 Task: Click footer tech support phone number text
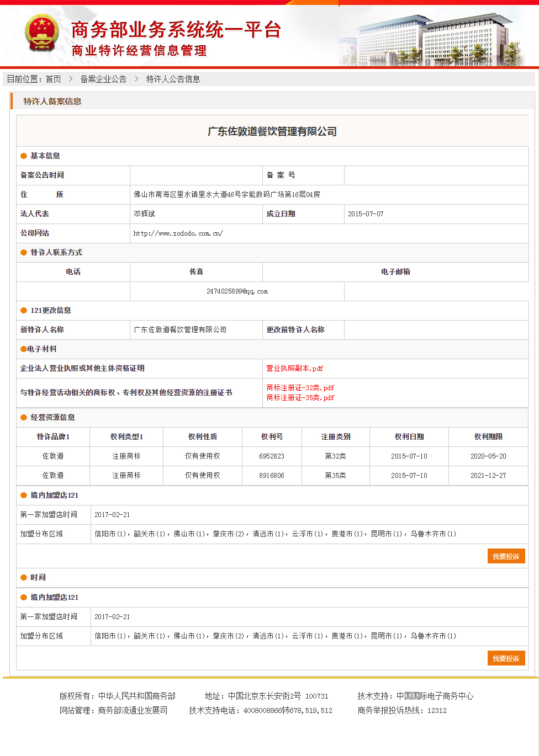pos(261,710)
